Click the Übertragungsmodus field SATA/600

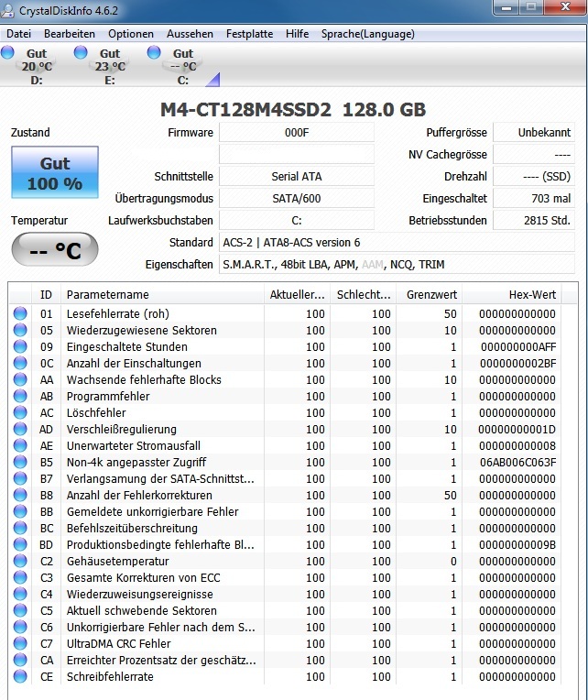297,198
